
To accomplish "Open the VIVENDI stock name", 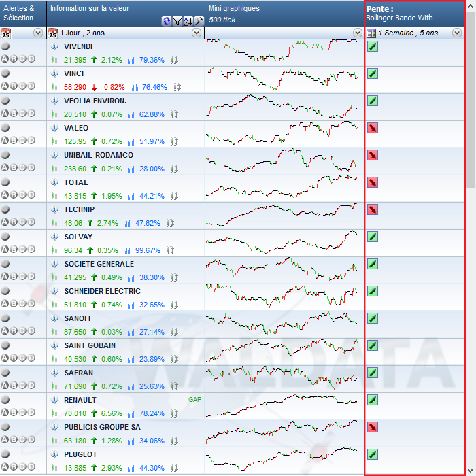I will [x=78, y=46].
